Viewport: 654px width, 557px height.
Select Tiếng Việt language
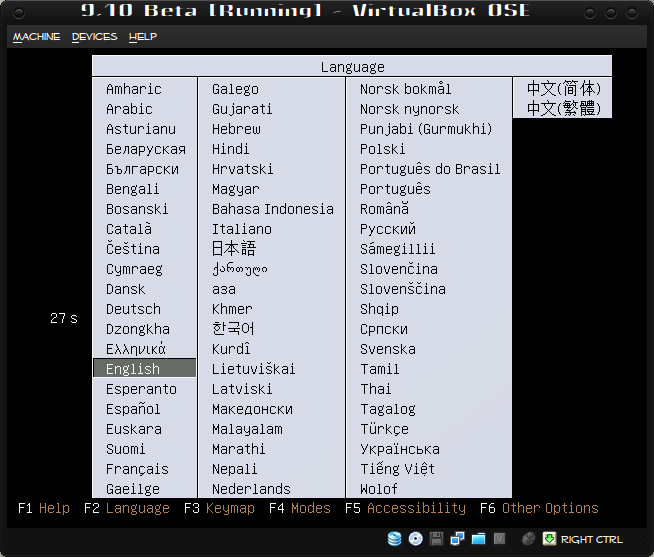397,469
